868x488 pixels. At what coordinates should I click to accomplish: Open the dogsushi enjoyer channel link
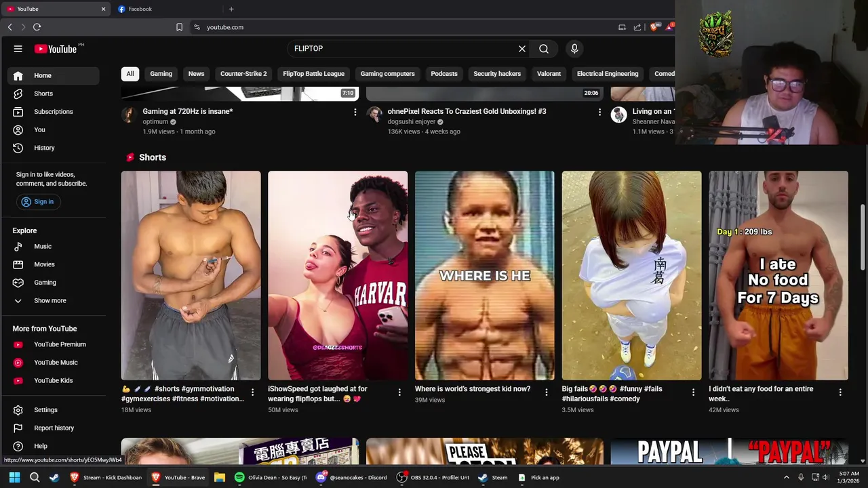[411, 122]
